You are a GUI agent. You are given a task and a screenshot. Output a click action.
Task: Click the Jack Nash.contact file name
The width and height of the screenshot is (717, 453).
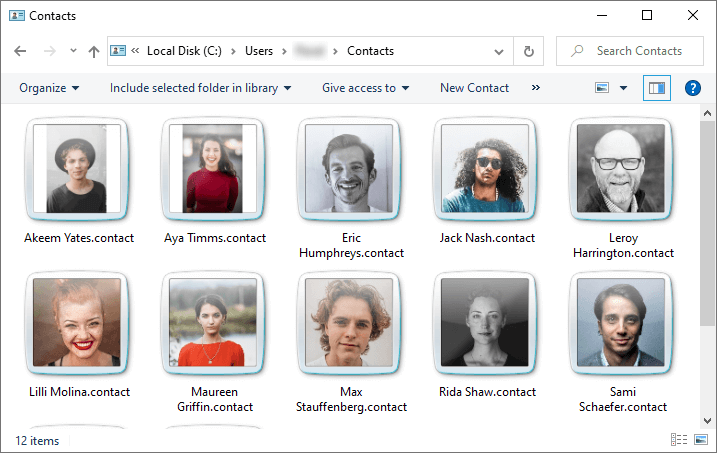tap(487, 238)
